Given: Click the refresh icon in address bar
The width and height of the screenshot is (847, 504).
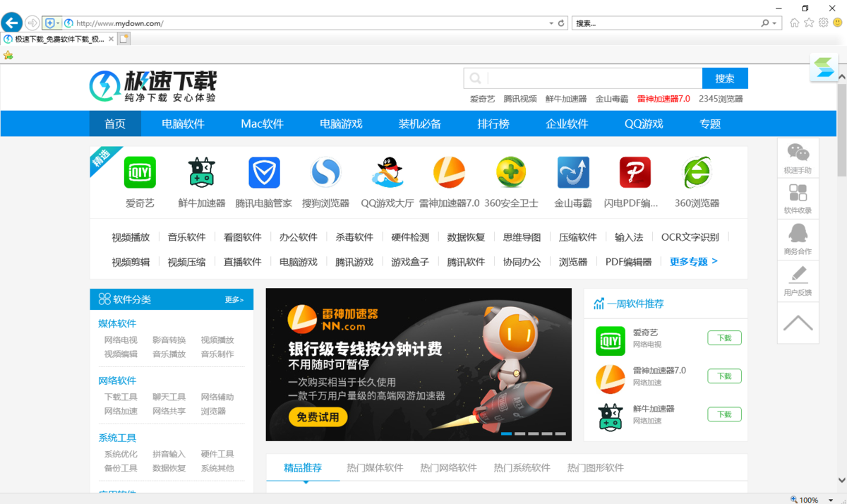Looking at the screenshot, I should pos(562,23).
